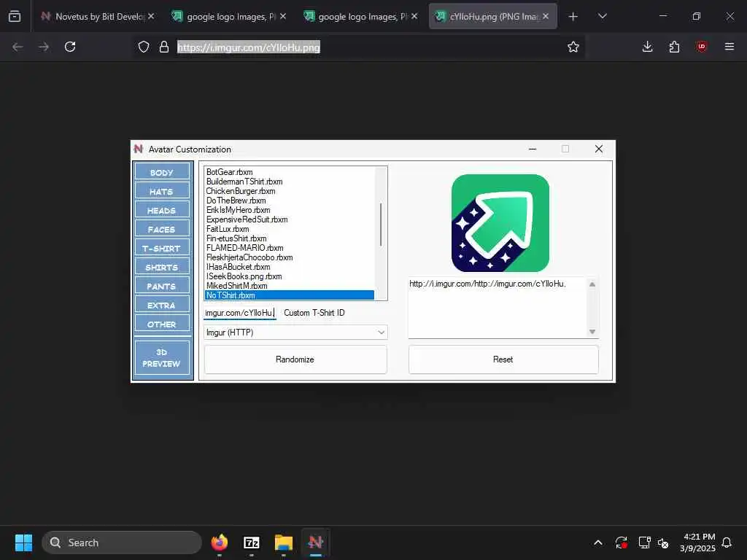Switch to the HEADS section
The width and height of the screenshot is (747, 560).
point(161,210)
